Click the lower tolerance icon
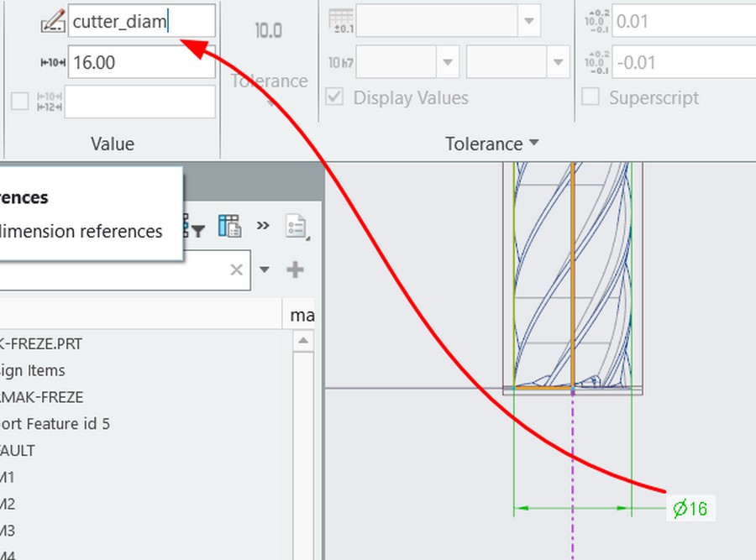756x560 pixels. (596, 63)
